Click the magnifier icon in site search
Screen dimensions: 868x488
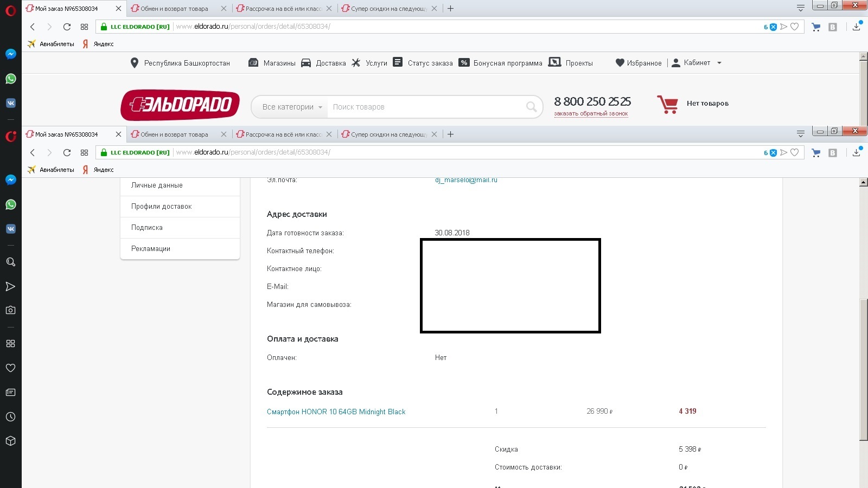(x=532, y=107)
